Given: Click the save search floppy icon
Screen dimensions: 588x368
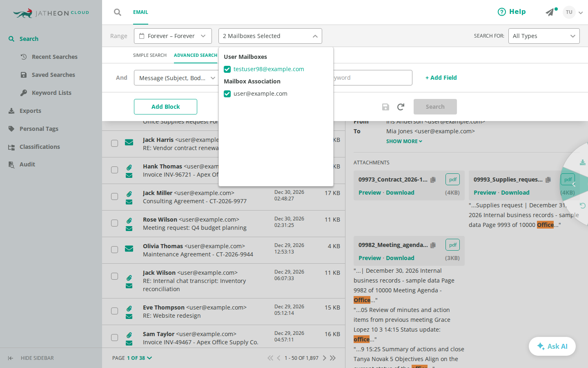Looking at the screenshot, I should pyautogui.click(x=385, y=107).
